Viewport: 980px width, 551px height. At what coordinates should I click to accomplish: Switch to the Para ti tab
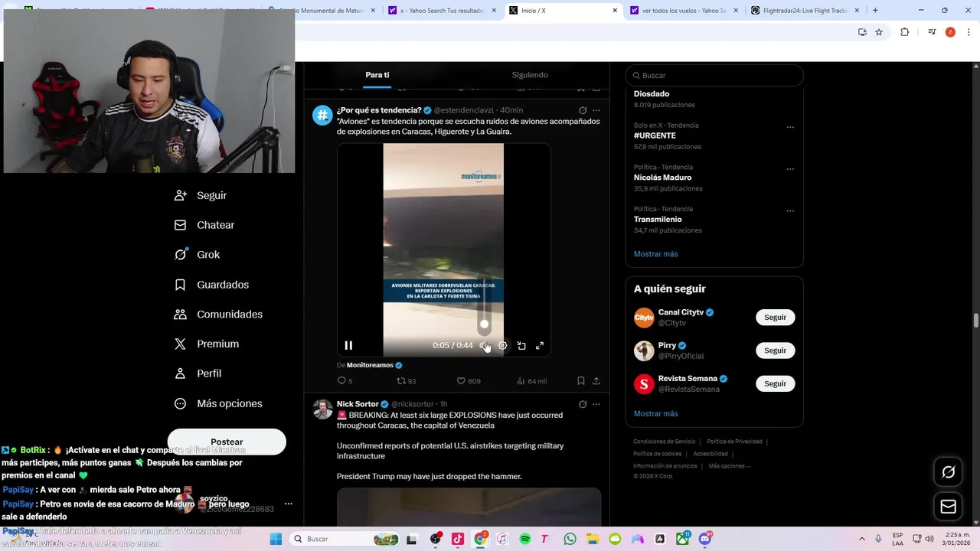377,75
